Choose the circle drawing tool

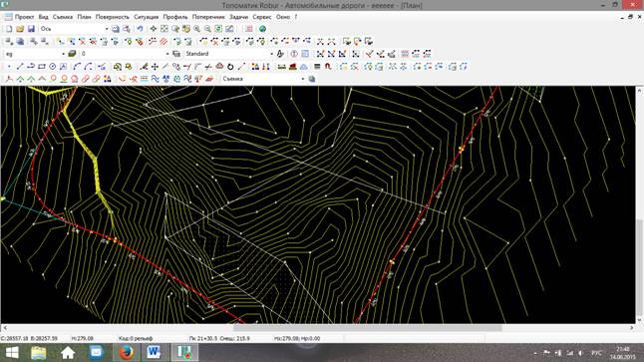click(53, 66)
